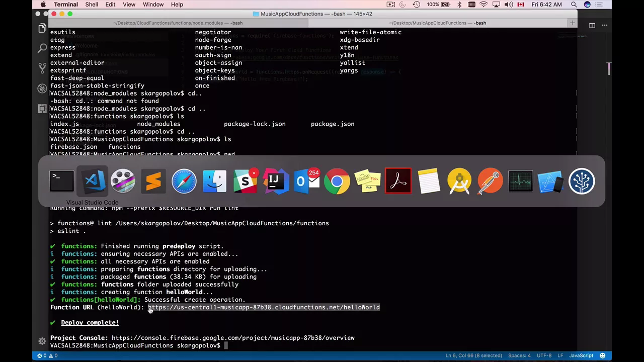644x362 pixels.
Task: Open Time Machine menu bar icon
Action: point(417,5)
